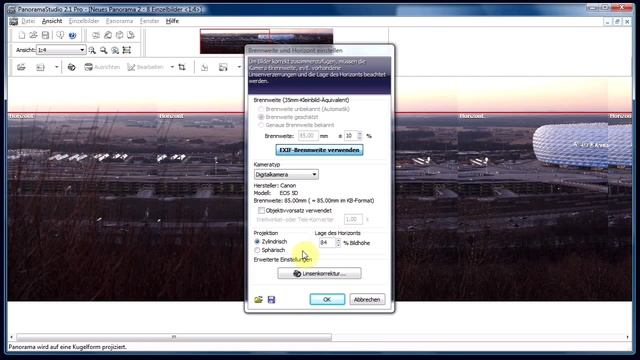Click the second panorama layout toolbar icon

[108, 36]
